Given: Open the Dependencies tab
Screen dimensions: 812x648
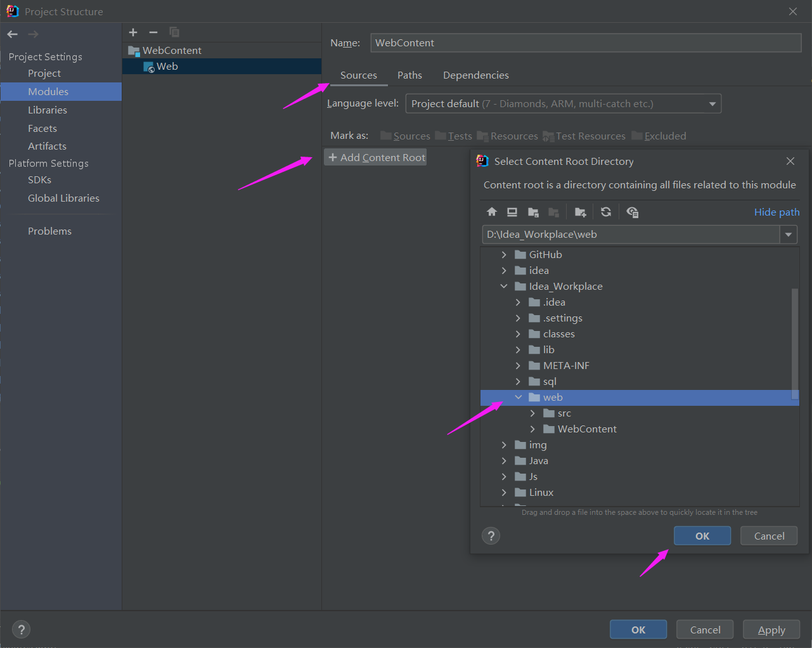Looking at the screenshot, I should 476,75.
